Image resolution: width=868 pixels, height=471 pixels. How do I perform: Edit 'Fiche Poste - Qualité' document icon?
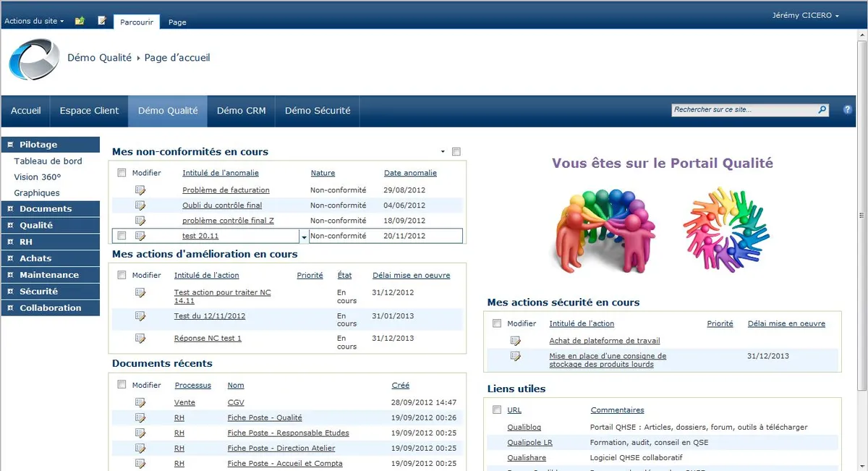(140, 418)
